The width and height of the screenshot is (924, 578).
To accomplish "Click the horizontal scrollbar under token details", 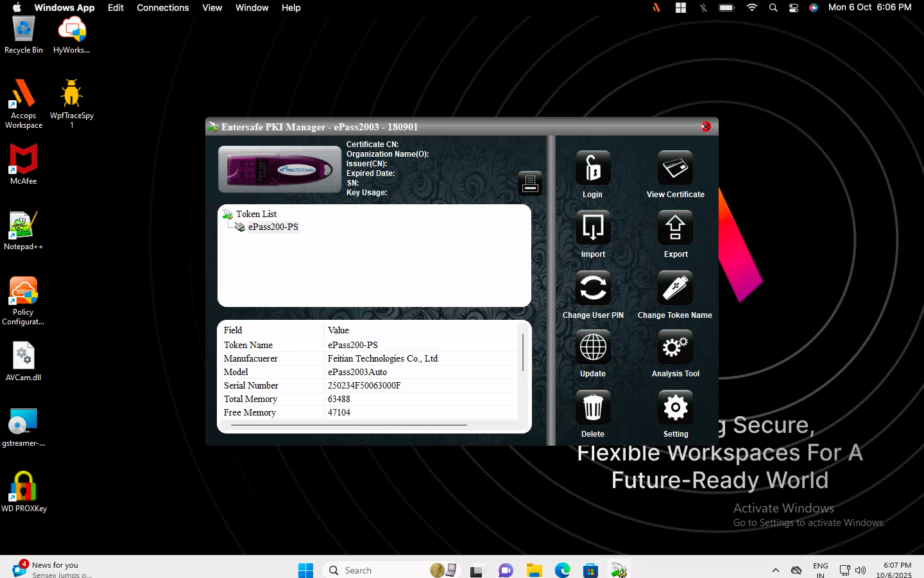I will pos(348,425).
